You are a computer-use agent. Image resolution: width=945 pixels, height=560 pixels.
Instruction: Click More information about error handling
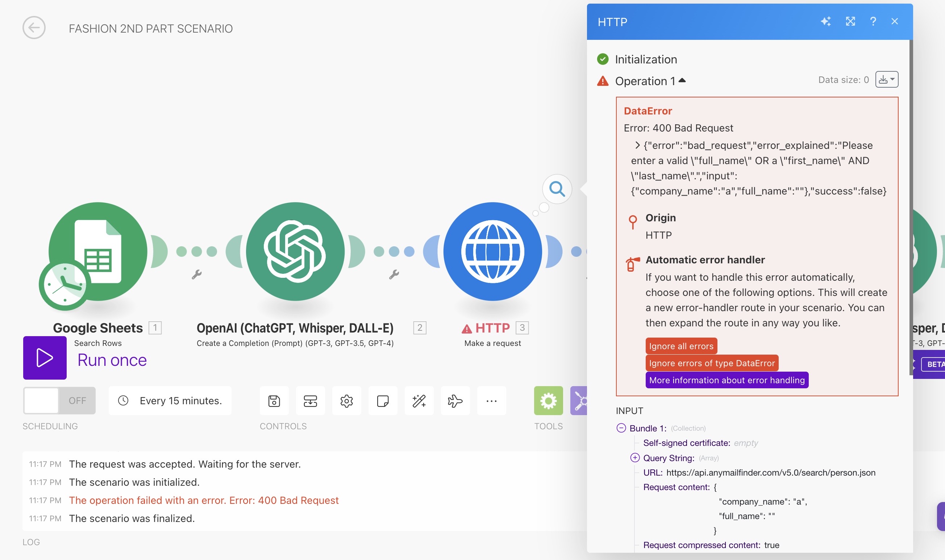[727, 380]
